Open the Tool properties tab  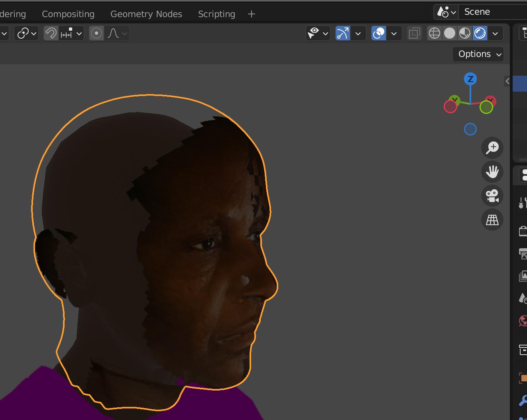(x=522, y=203)
